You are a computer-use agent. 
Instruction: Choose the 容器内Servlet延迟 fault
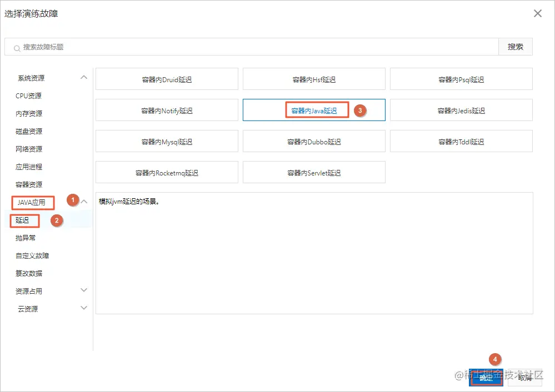314,172
